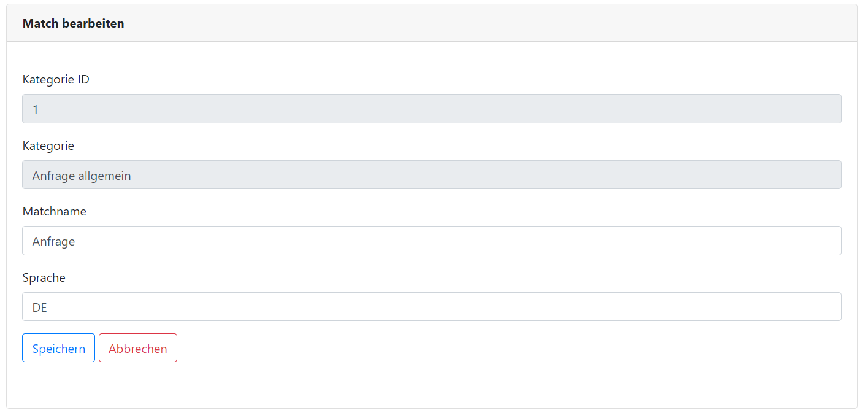
Task: Select the Sprache text field
Action: [x=431, y=307]
